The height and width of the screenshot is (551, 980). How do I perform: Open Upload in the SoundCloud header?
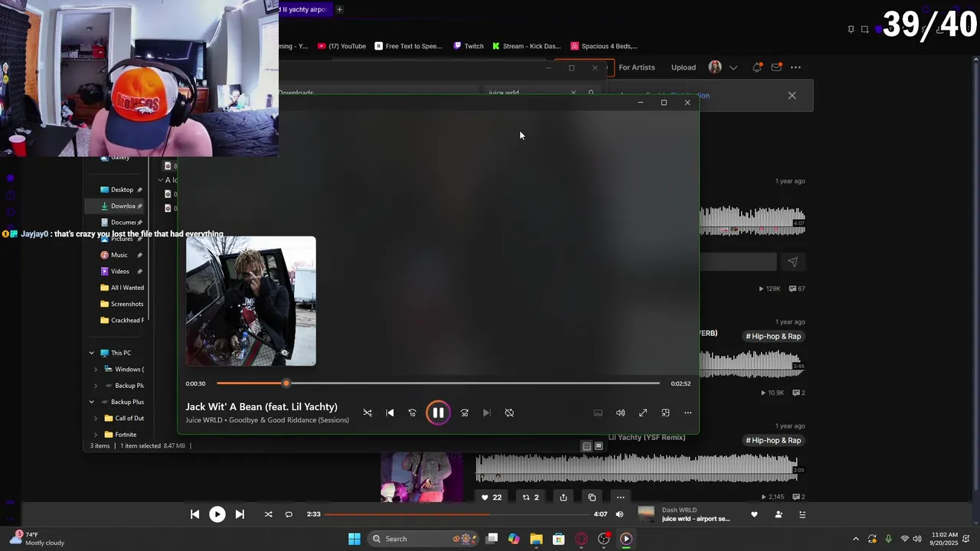tap(684, 67)
